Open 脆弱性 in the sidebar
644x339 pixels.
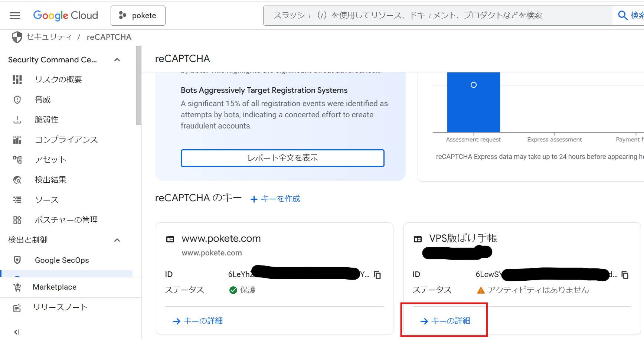47,120
